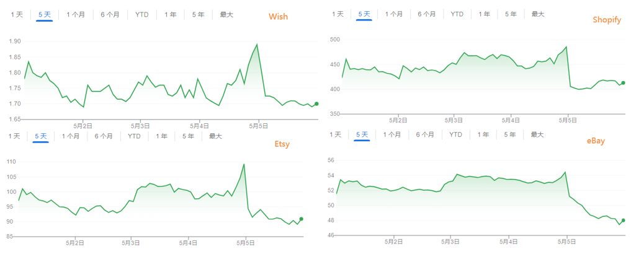
Task: Switch Wish chart to 6个月 view
Action: [x=110, y=14]
